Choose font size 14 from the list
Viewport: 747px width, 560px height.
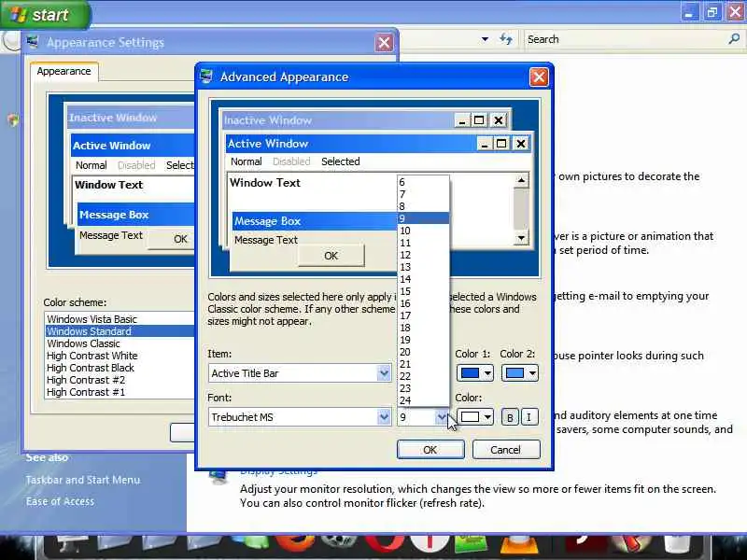[x=423, y=279]
